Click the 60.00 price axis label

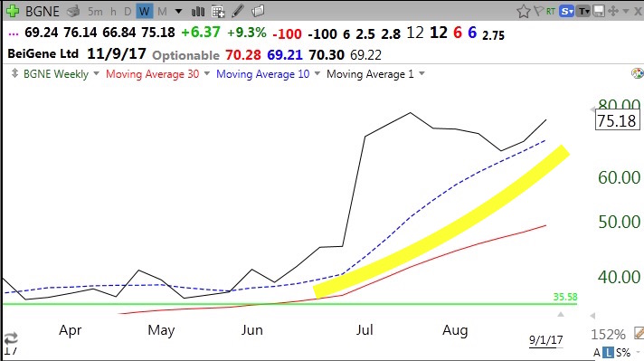point(619,177)
